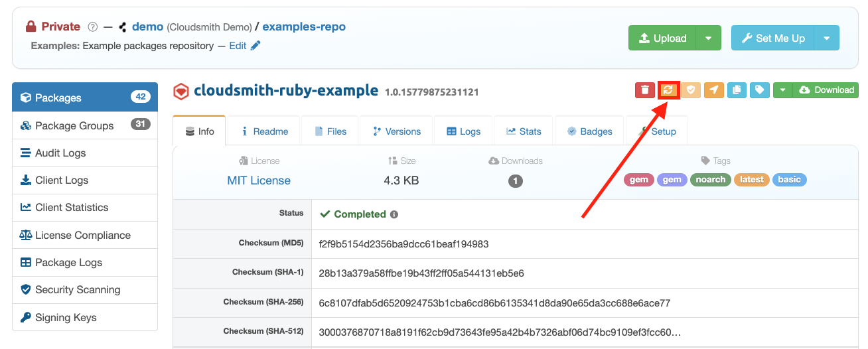Open Package Groups in the sidebar
868x349 pixels.
tap(85, 125)
